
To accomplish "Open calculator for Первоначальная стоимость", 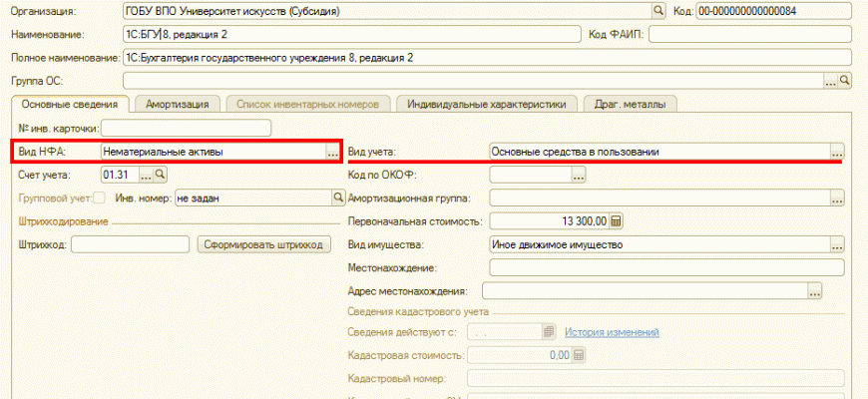I will point(616,221).
